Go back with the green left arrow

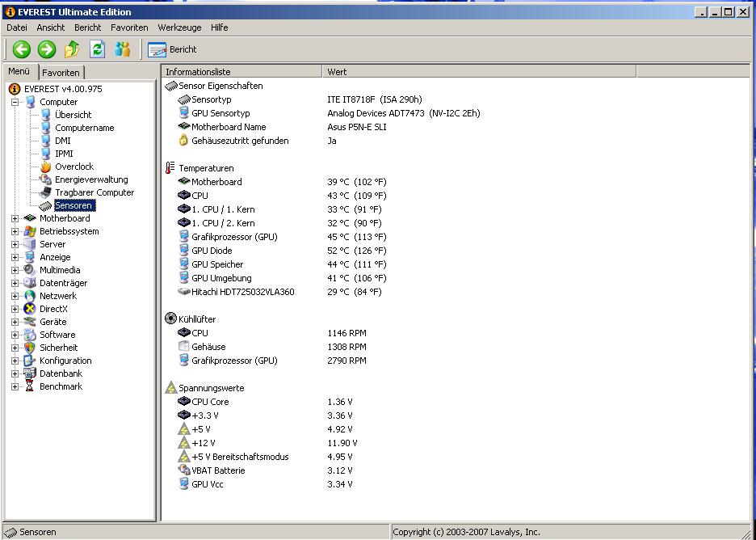pyautogui.click(x=21, y=49)
